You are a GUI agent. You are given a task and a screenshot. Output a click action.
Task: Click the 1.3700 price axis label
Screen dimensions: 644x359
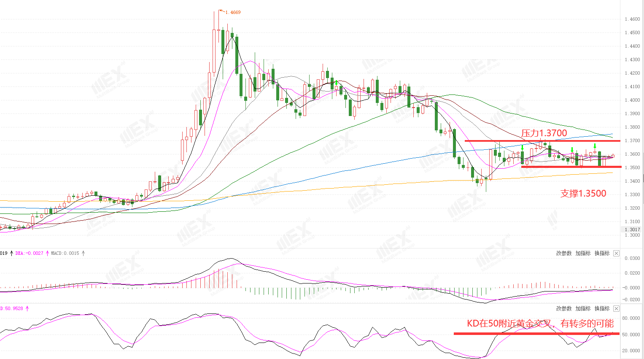tap(632, 140)
